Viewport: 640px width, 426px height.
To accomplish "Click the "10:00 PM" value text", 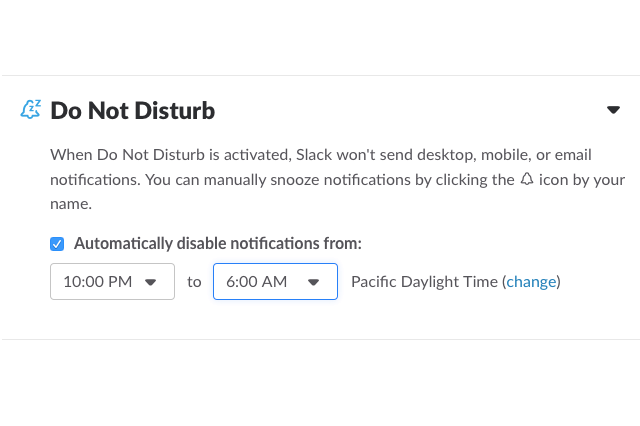I will (98, 282).
